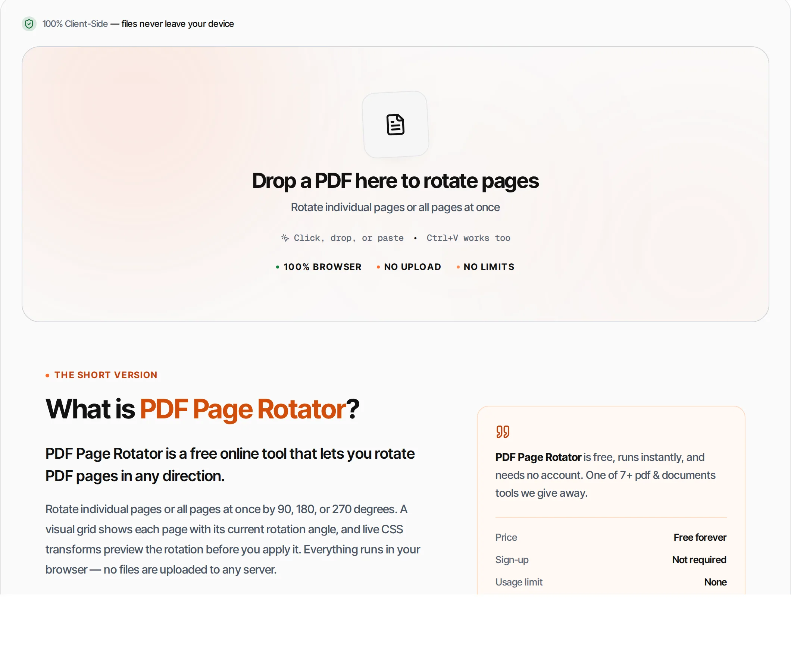Click the orange quotation mark icon

pyautogui.click(x=503, y=431)
